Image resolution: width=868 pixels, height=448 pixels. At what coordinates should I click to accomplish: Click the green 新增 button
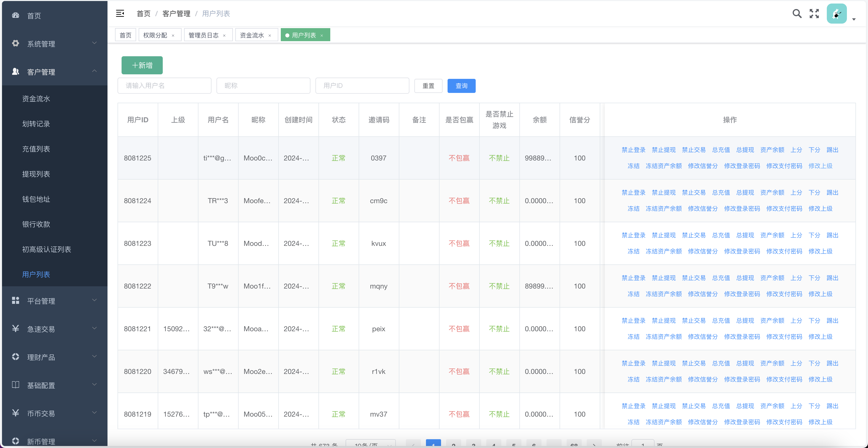(x=142, y=65)
